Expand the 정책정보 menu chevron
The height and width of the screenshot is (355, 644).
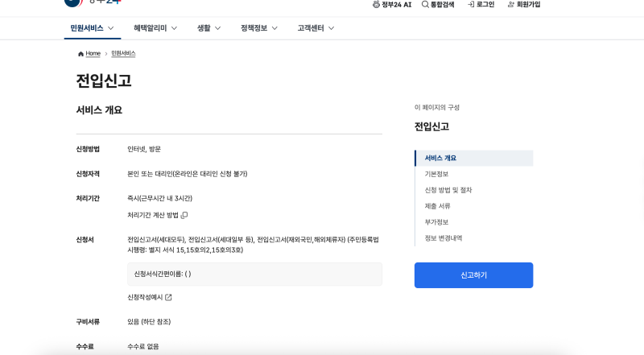click(x=275, y=28)
